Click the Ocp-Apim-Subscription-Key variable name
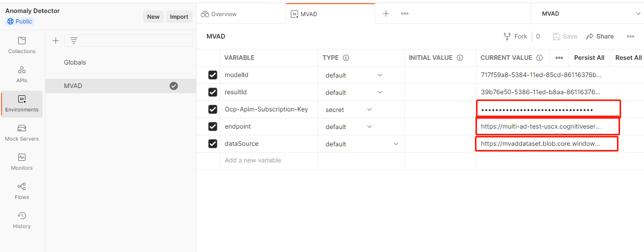Viewport: 644px width, 252px height. coord(266,109)
